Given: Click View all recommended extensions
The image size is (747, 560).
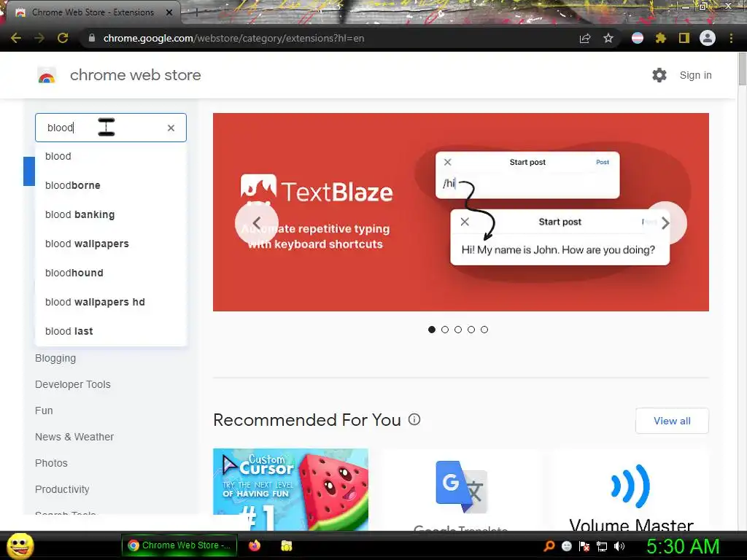Looking at the screenshot, I should coord(672,421).
